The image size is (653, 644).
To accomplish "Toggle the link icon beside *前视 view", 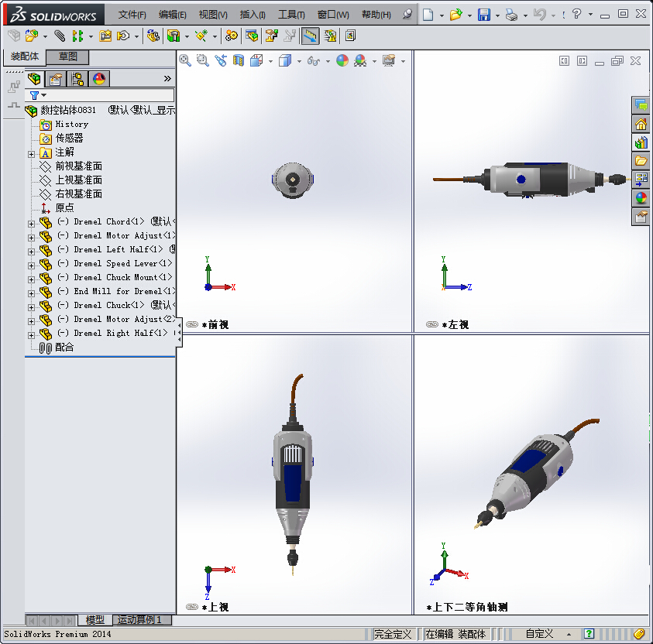I will [192, 324].
